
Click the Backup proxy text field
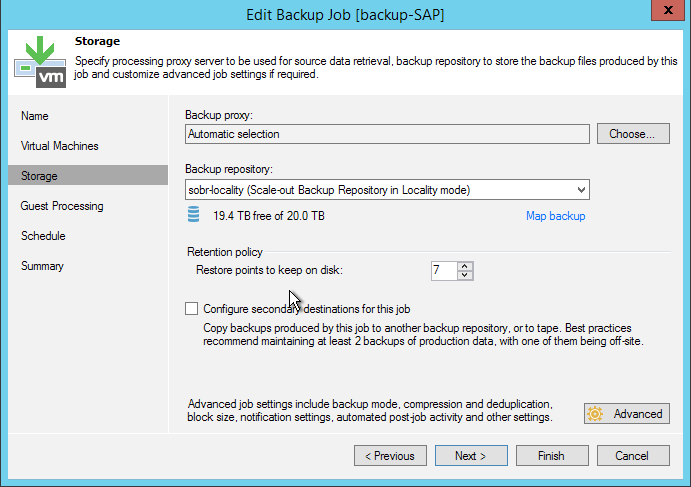point(387,134)
